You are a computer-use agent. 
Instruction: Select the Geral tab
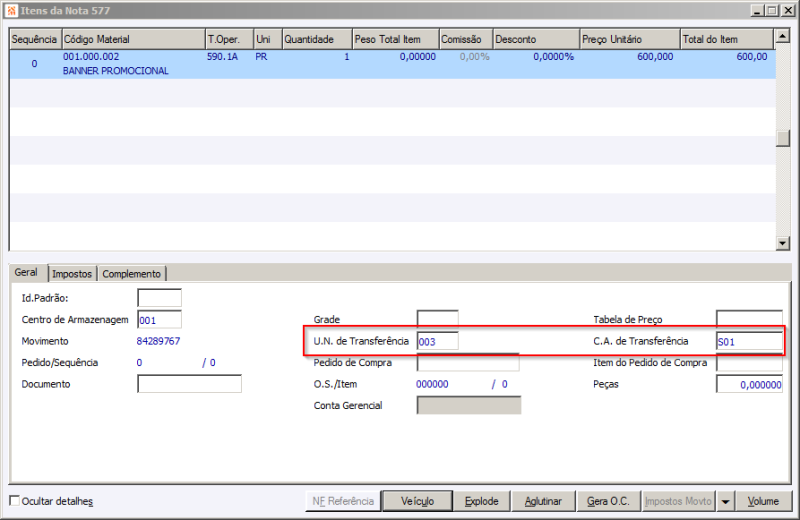tap(26, 273)
